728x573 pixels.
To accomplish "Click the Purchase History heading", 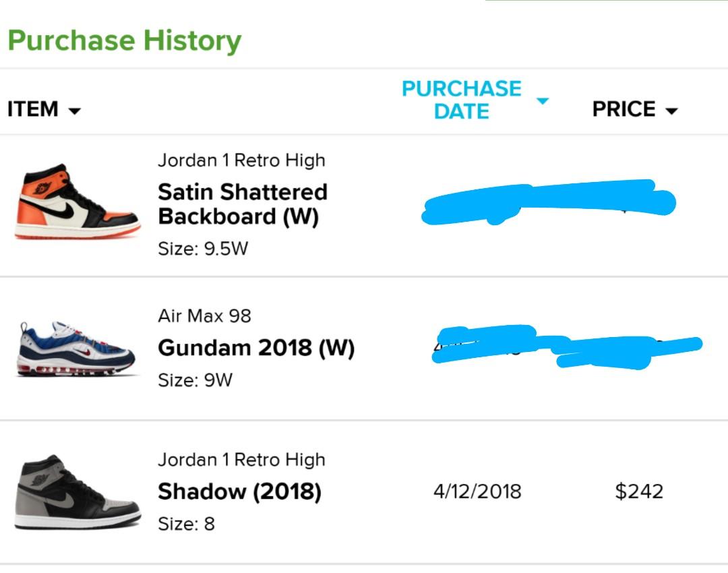I will (x=125, y=41).
